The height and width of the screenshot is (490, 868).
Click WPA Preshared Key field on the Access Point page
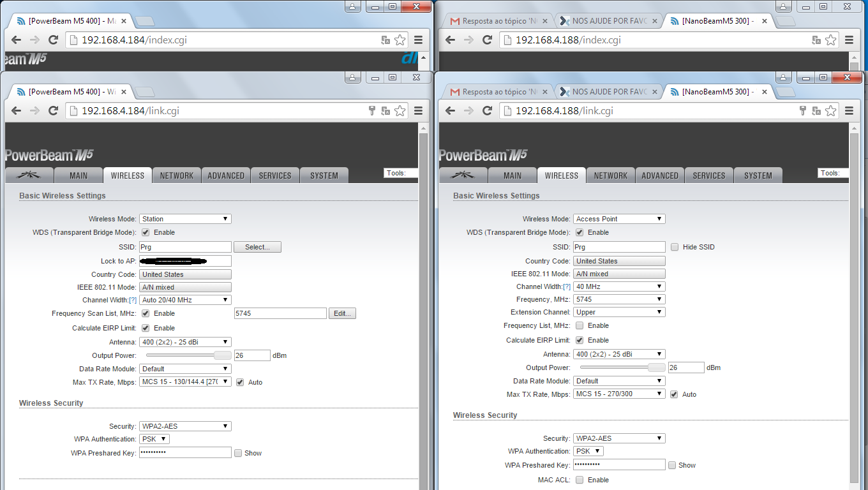pyautogui.click(x=619, y=465)
